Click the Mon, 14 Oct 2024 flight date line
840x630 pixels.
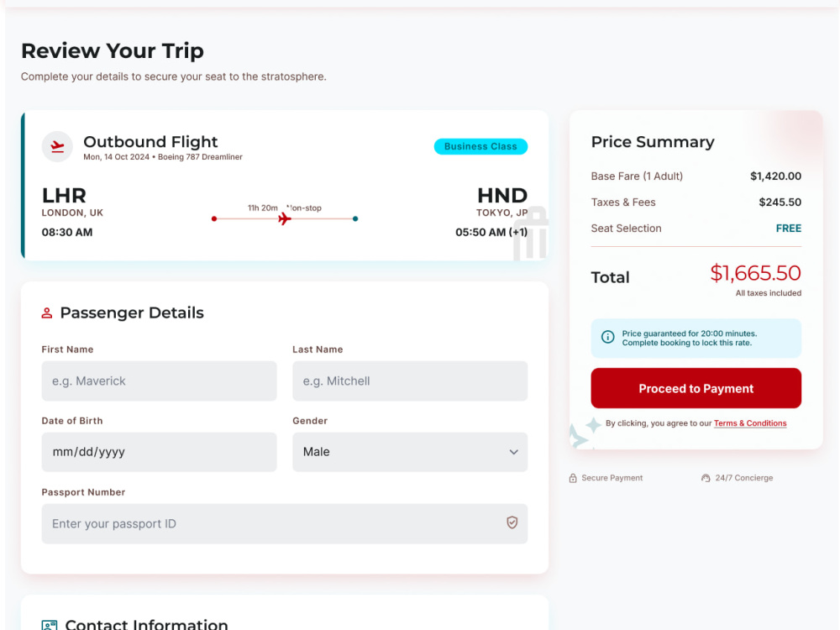point(163,157)
